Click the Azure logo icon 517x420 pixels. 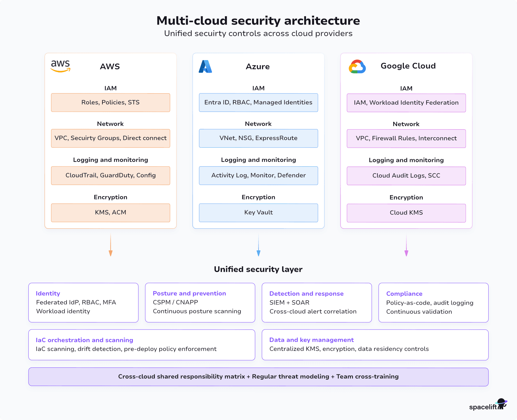click(205, 67)
